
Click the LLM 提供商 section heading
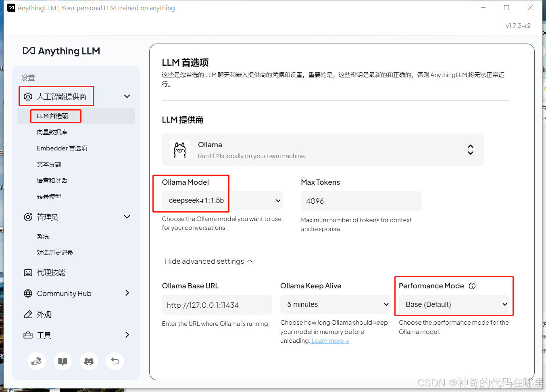[182, 120]
